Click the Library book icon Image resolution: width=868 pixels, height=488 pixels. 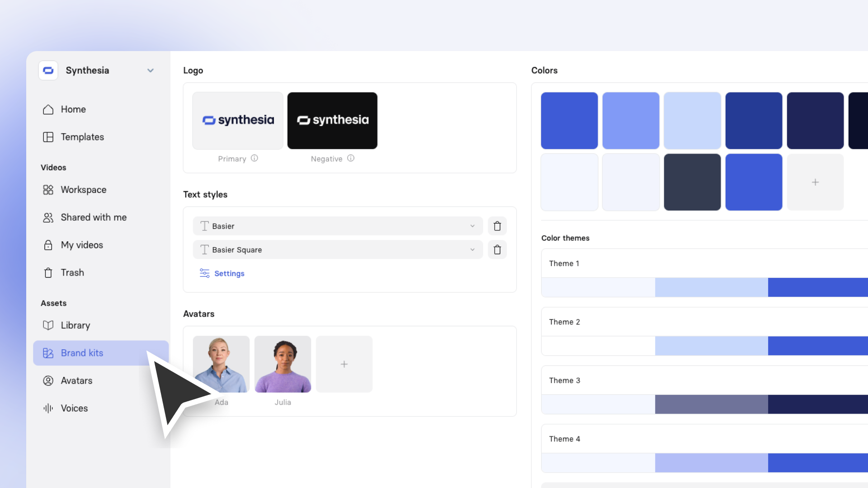pos(48,325)
